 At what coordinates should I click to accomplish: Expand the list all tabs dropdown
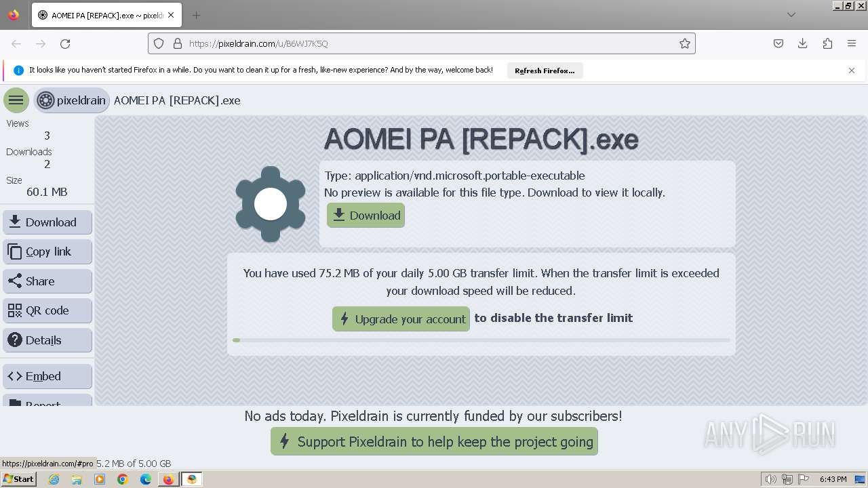point(791,15)
